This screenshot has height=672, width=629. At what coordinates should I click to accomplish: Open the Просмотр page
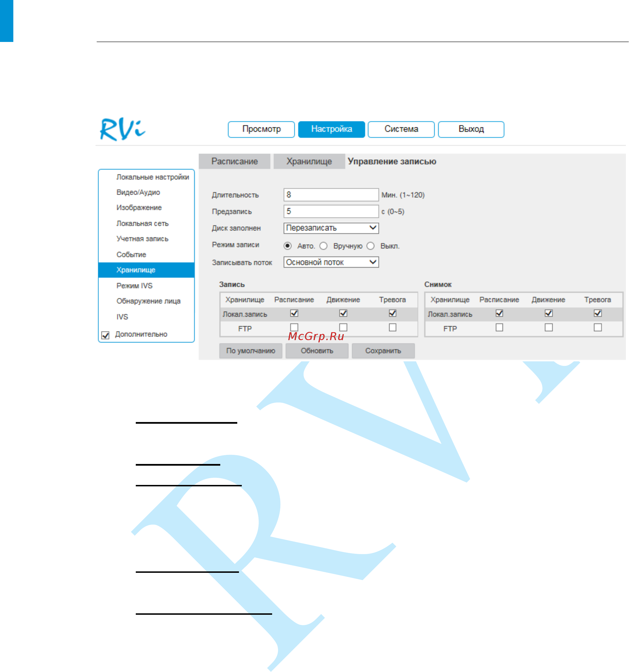pos(261,129)
